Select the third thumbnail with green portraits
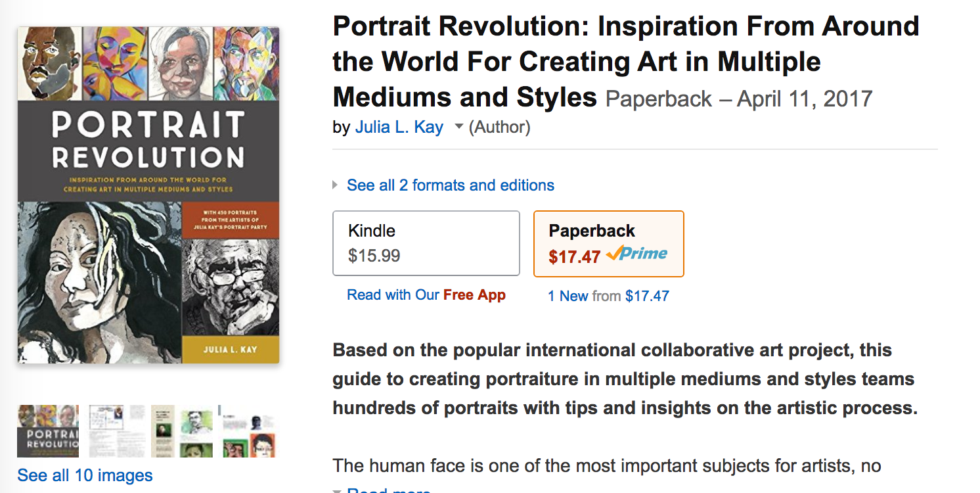 click(183, 431)
